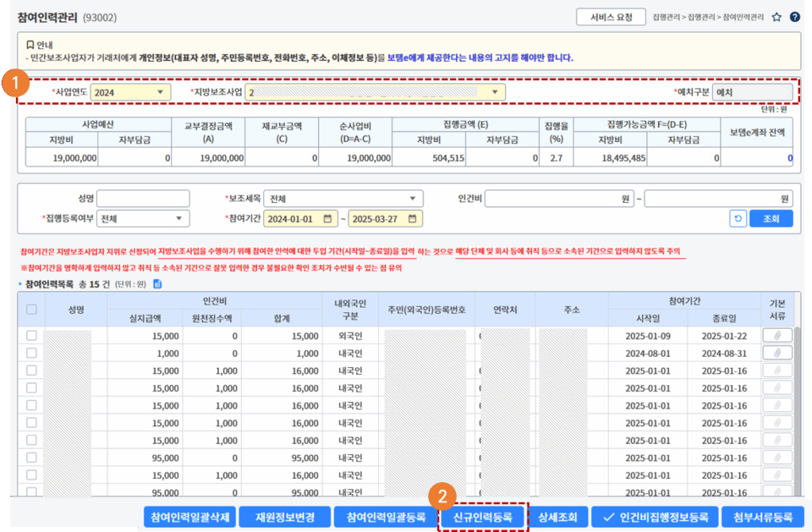This screenshot has height=532, width=812.
Task: Check the first row with 실지급액 95,000
Action: pyautogui.click(x=32, y=458)
